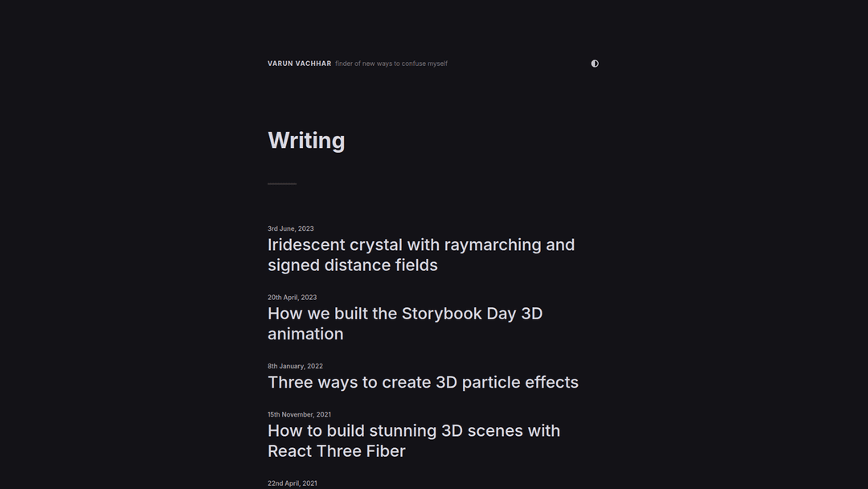This screenshot has width=868, height=489.
Task: Click the word 'animation' in the Storybook title
Action: click(x=305, y=334)
